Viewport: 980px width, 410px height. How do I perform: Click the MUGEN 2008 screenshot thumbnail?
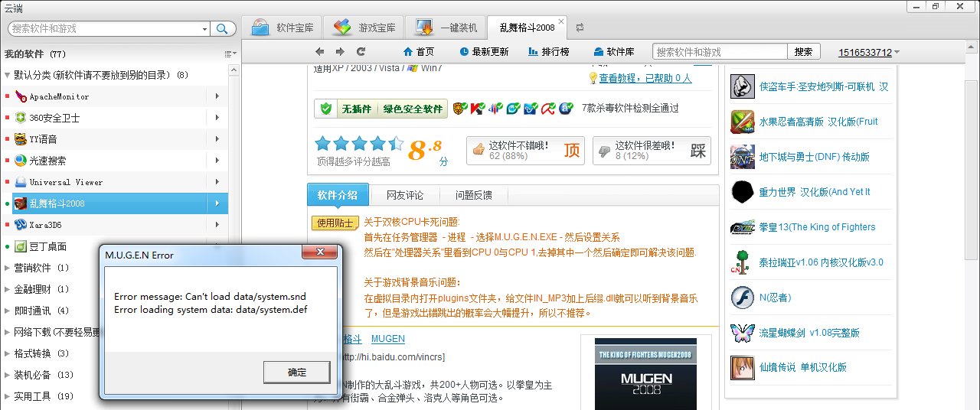coord(645,374)
